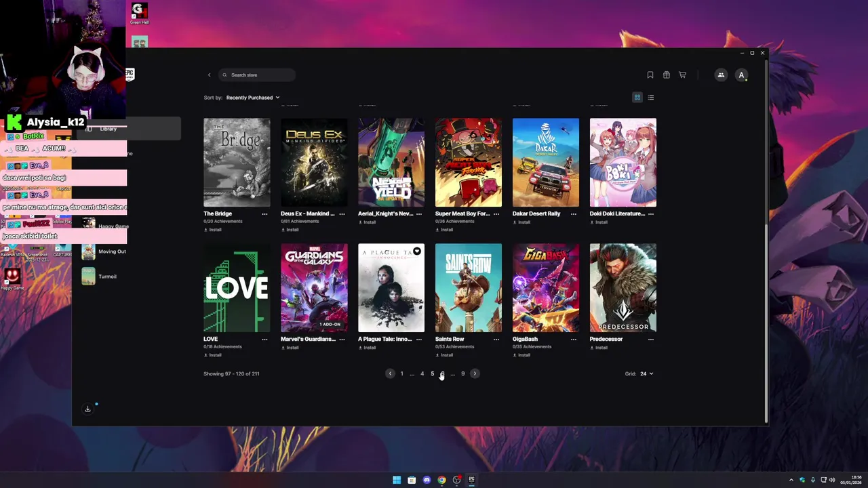Open options for Dakar Desert Rally
Screen dimensions: 868x488
(574, 213)
